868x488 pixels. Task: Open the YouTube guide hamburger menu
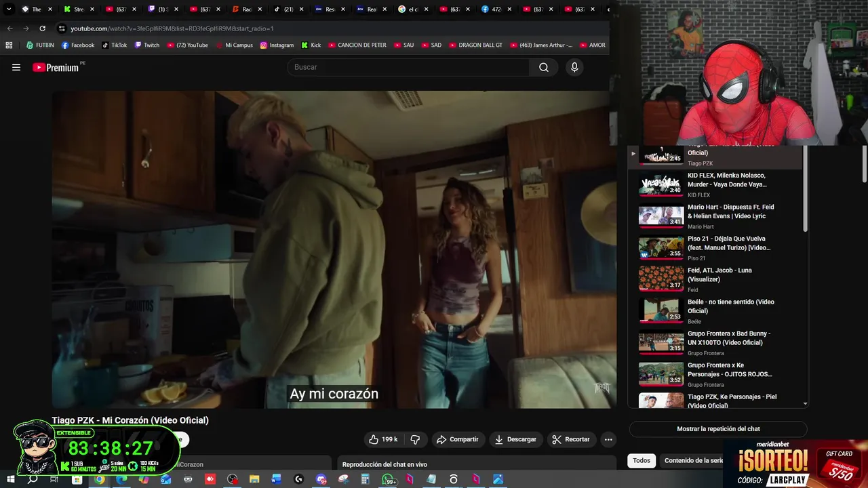[x=16, y=67]
